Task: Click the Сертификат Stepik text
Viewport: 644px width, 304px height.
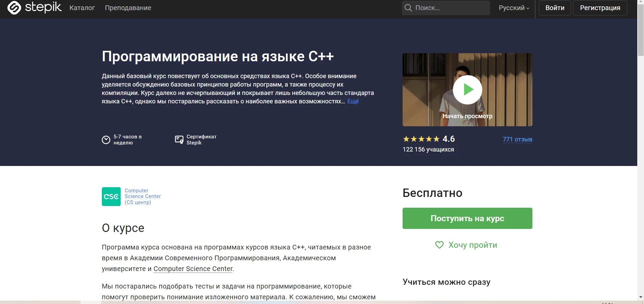Action: tap(202, 140)
